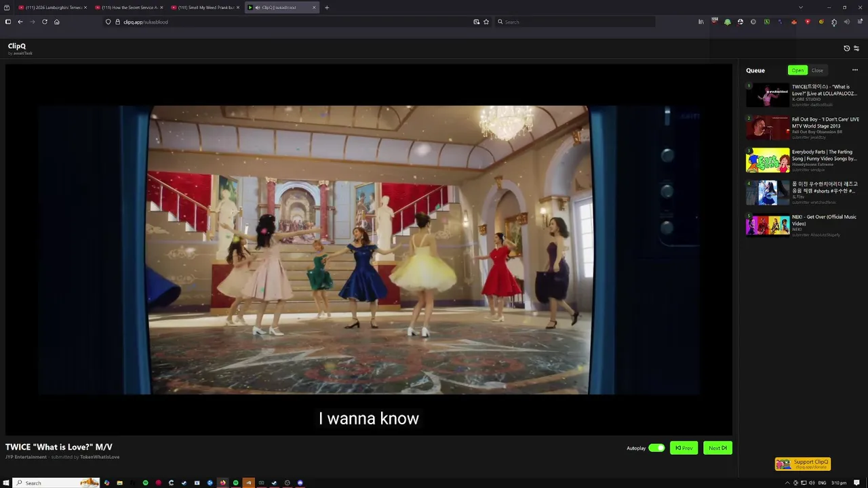Image resolution: width=868 pixels, height=488 pixels.
Task: Switch to the 2026 Lamborghini browser tab
Action: (x=53, y=7)
